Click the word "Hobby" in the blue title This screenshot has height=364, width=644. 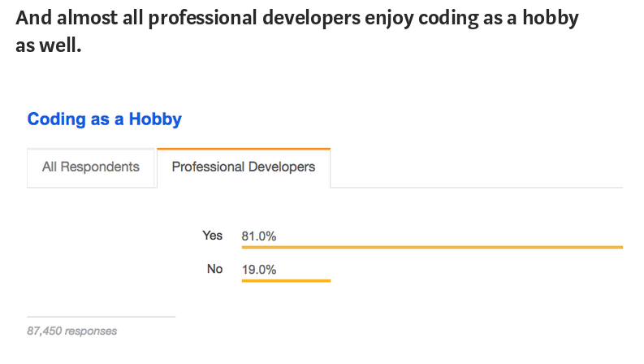pos(155,119)
